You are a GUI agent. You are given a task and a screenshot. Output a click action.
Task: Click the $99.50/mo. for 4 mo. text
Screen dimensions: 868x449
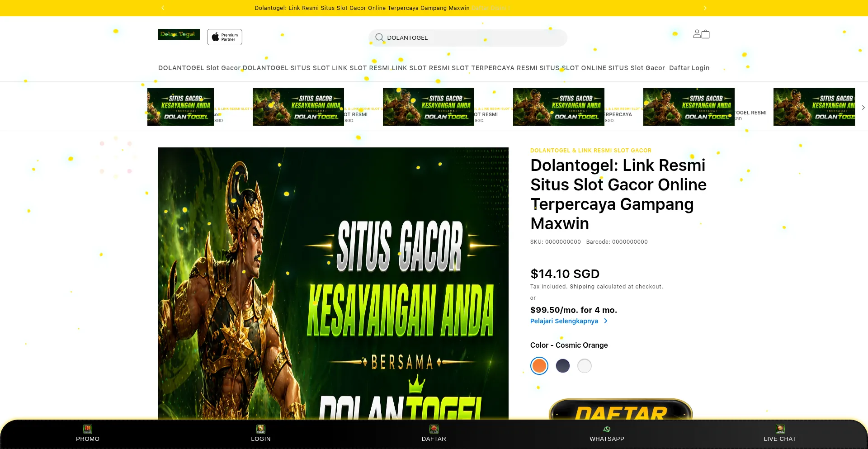pyautogui.click(x=573, y=310)
